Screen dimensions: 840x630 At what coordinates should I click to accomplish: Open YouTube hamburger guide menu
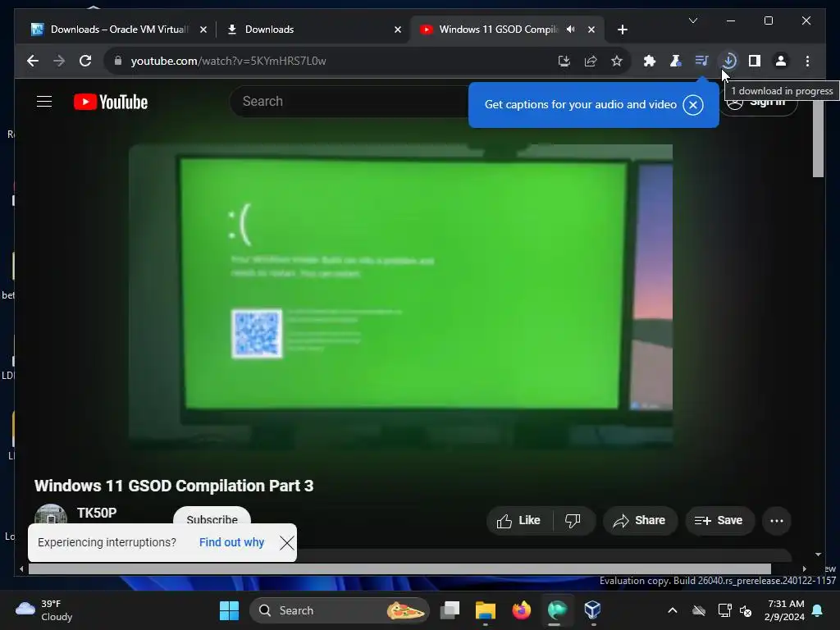(44, 101)
